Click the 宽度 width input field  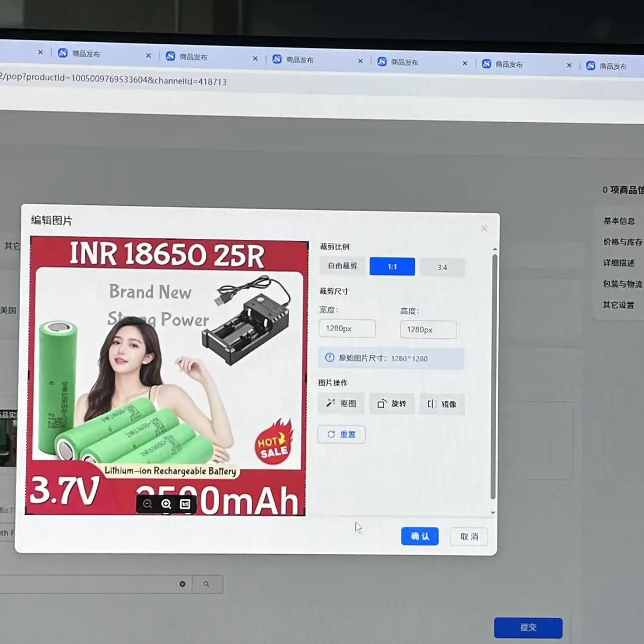[x=347, y=329]
